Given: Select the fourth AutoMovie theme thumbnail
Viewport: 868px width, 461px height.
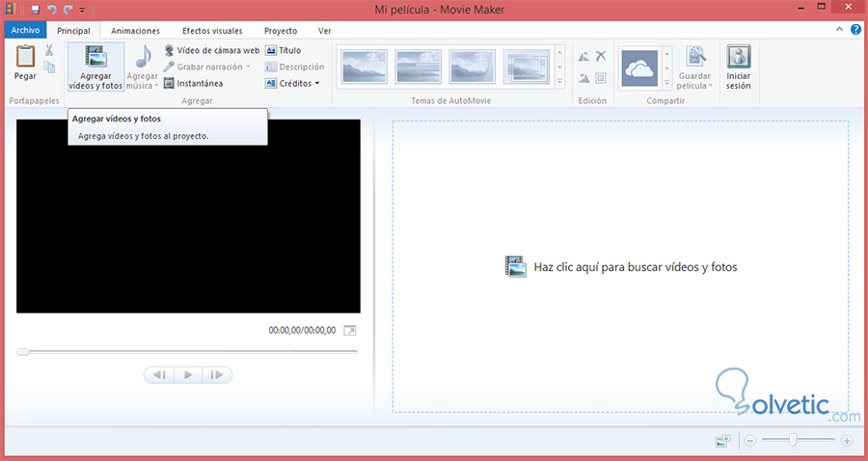Looking at the screenshot, I should (x=526, y=67).
